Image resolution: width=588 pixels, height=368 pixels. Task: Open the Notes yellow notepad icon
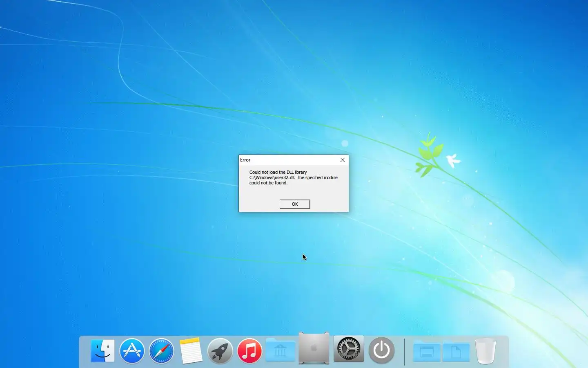(191, 350)
